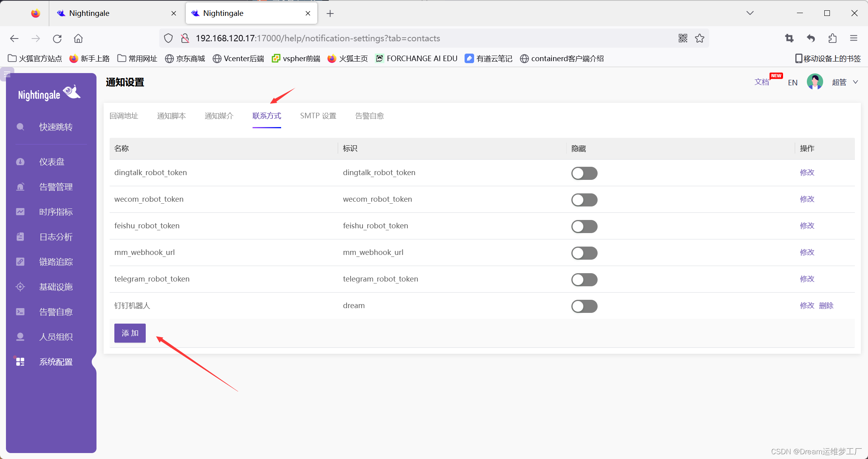
Task: Click 删除 link for 钉钉机器人
Action: coord(826,306)
